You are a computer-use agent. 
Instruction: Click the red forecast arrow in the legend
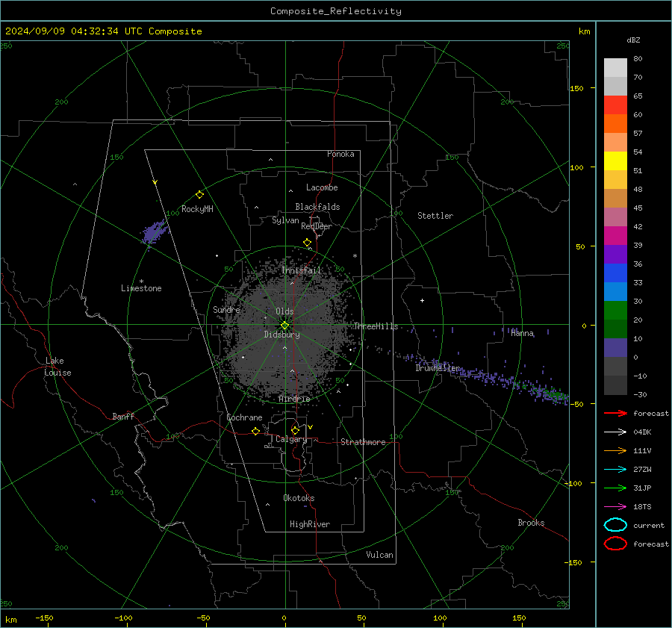615,413
